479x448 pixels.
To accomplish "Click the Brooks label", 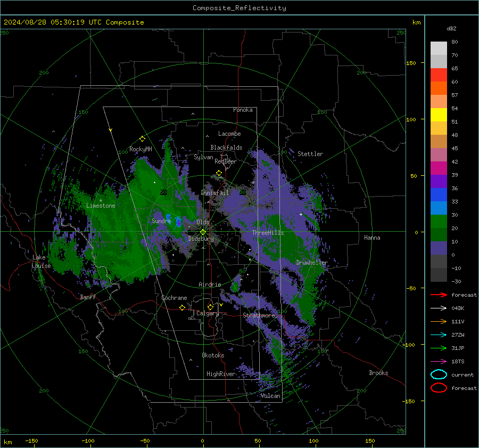I will (378, 373).
